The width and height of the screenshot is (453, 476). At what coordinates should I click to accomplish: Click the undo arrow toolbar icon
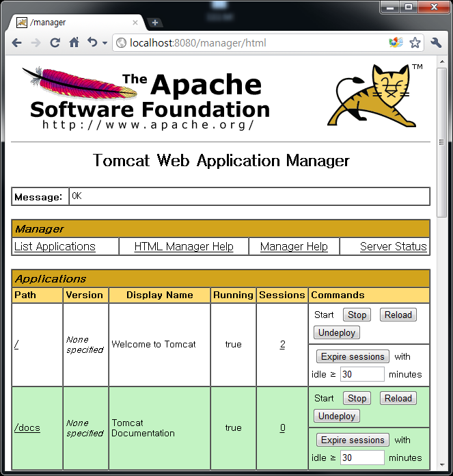tap(92, 42)
